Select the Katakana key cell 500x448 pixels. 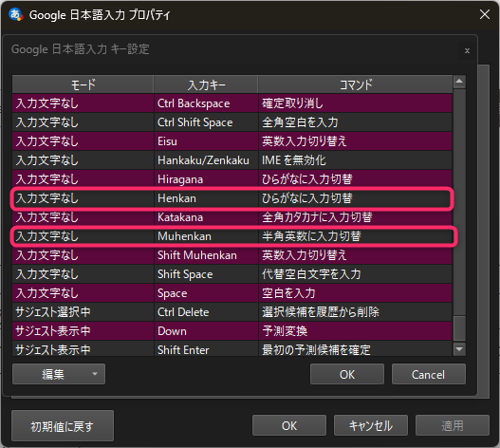click(x=206, y=217)
